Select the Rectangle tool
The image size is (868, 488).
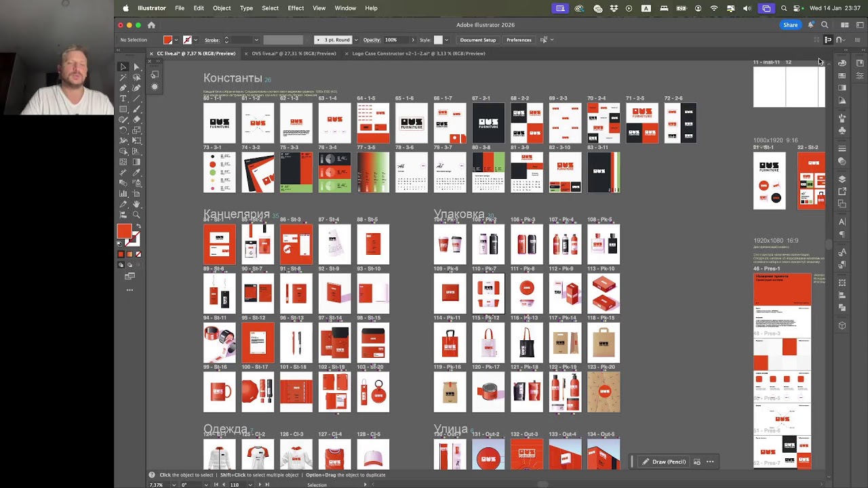click(123, 109)
